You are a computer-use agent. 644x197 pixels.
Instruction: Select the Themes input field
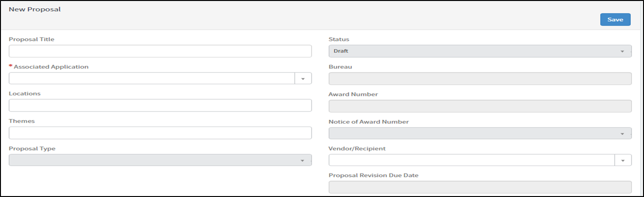click(x=160, y=133)
